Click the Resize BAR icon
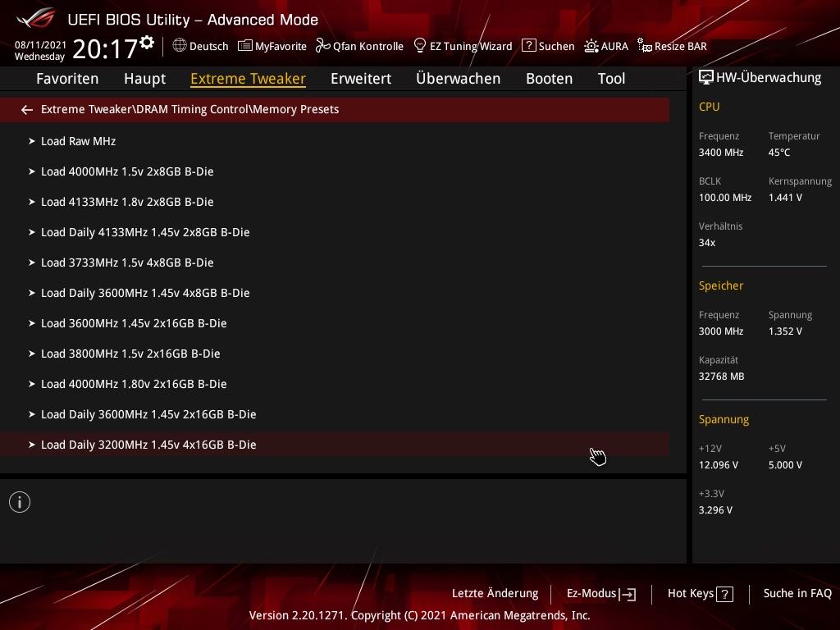The image size is (840, 630). pos(645,46)
